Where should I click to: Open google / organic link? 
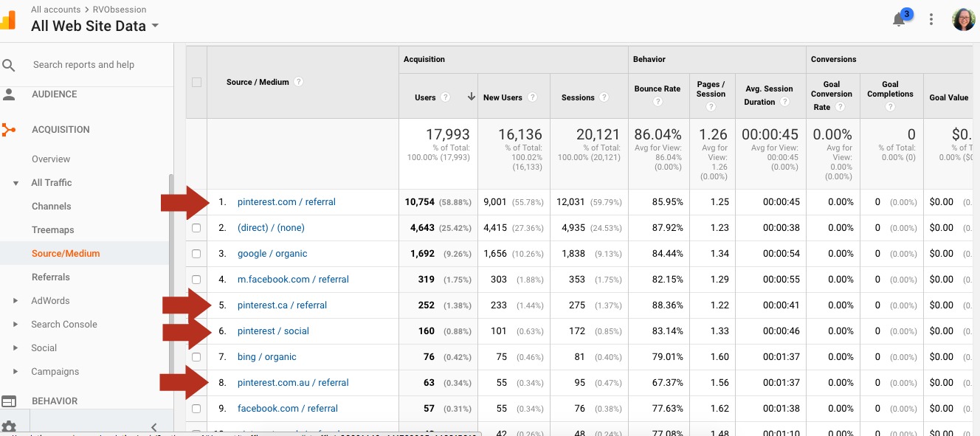272,254
